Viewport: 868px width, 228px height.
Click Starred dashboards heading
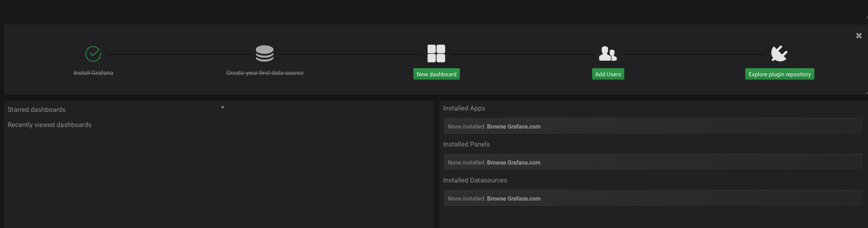click(x=37, y=109)
